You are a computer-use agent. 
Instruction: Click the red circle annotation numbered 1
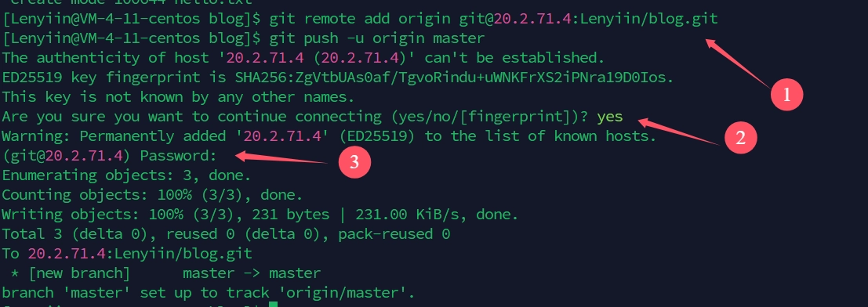[x=786, y=96]
